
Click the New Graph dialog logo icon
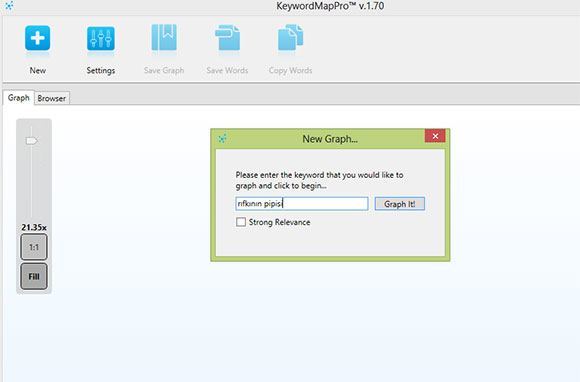coord(222,139)
